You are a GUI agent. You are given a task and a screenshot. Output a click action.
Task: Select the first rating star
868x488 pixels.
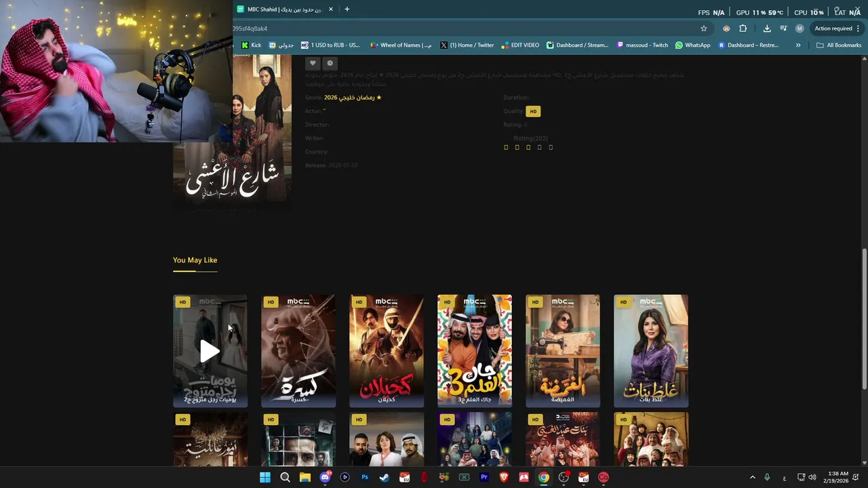click(506, 147)
